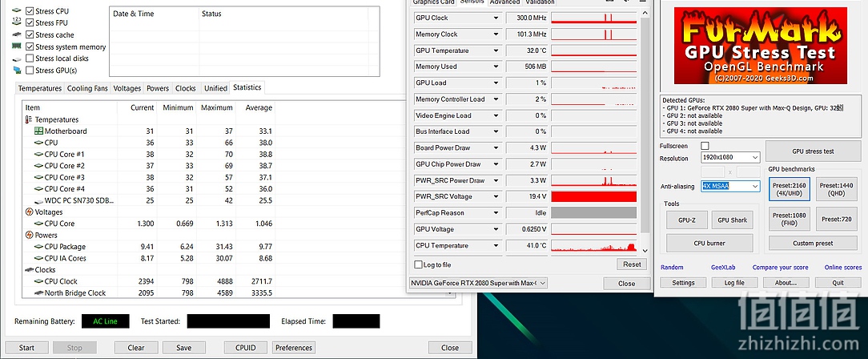Click the Clear button
Image resolution: width=868 pixels, height=359 pixels.
135,348
